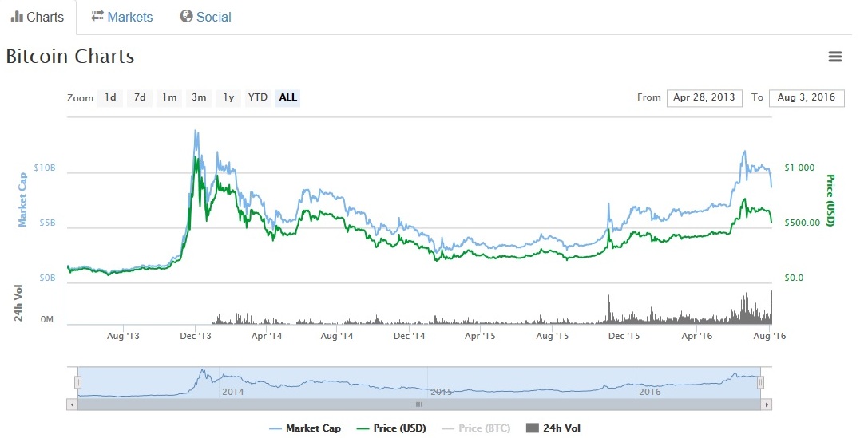The height and width of the screenshot is (438, 868).
Task: Open the chart hamburger menu icon
Action: coord(834,57)
